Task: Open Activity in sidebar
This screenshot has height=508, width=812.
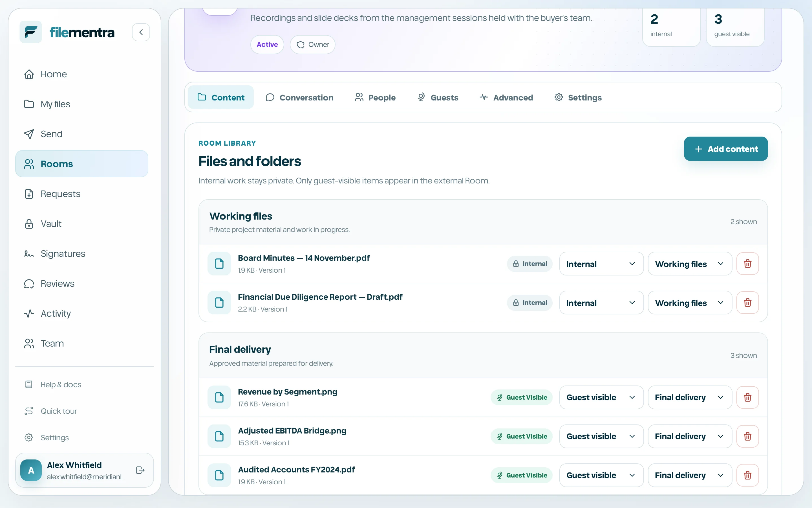Action: pos(81,314)
